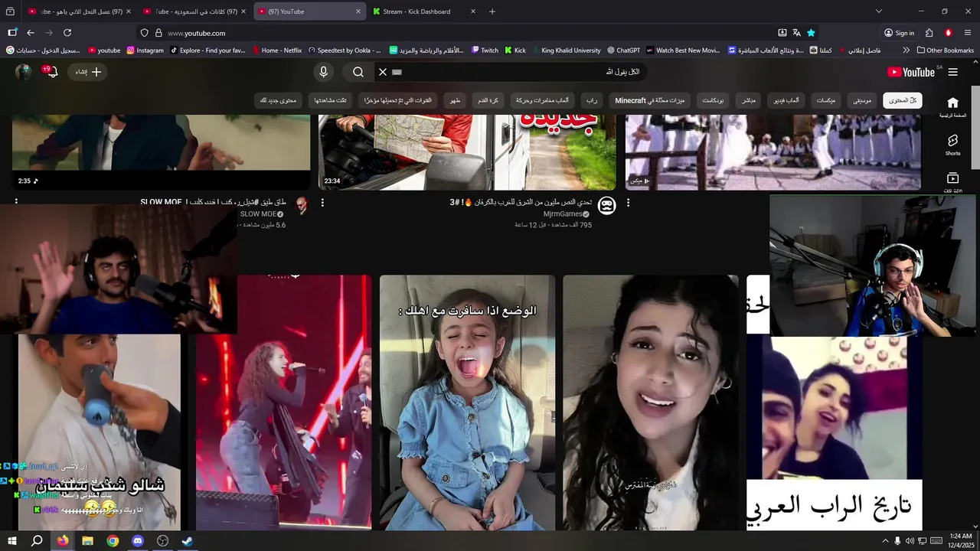Open Firefox view tabs icon

click(11, 11)
